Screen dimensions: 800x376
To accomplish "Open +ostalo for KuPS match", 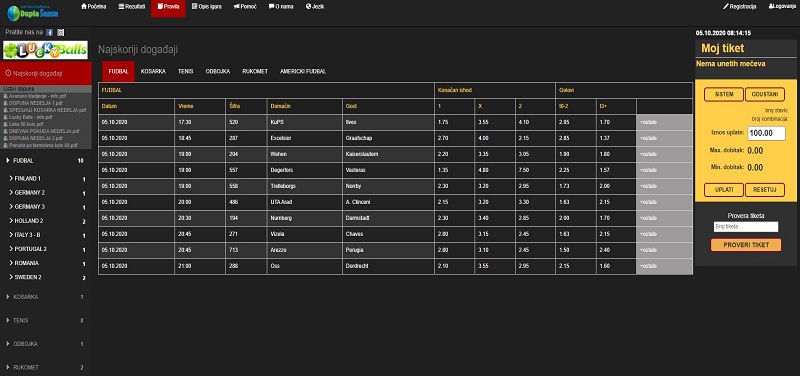I will click(664, 122).
